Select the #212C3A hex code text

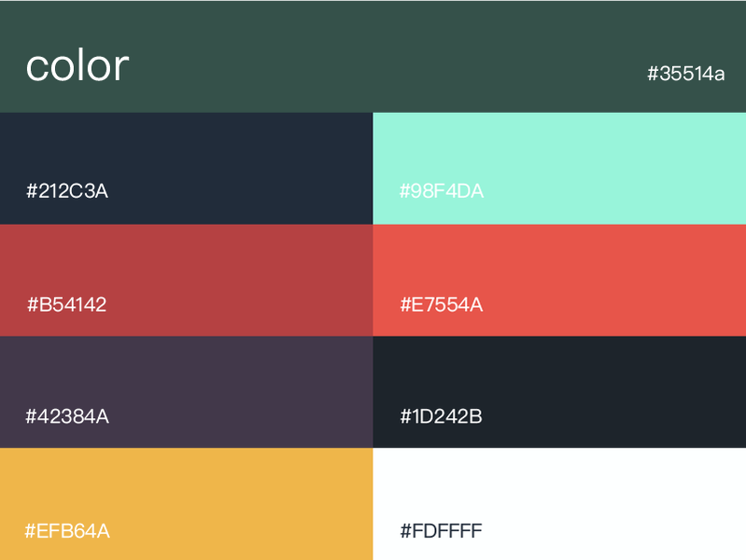[x=67, y=191]
